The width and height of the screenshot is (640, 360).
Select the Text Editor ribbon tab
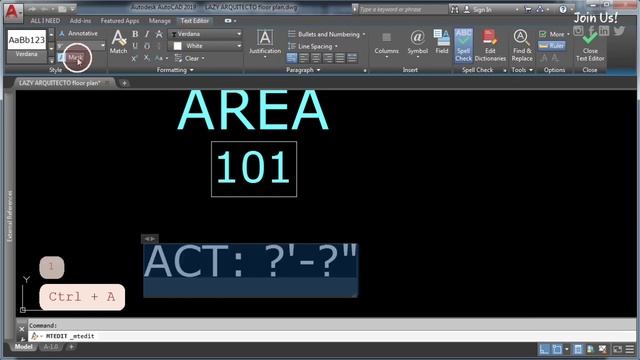pyautogui.click(x=195, y=20)
